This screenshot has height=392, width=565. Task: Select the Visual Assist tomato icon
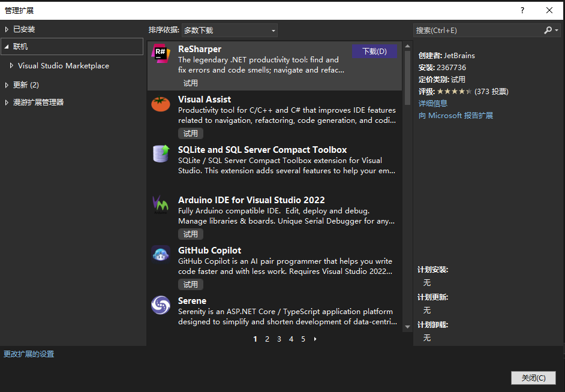tap(161, 104)
